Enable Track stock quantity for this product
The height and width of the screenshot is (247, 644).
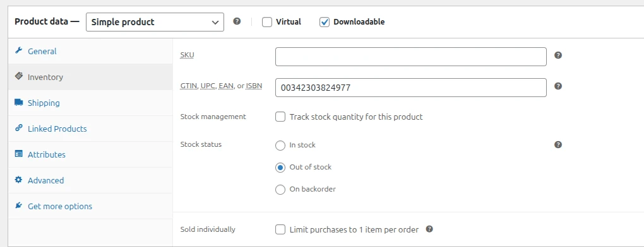280,117
